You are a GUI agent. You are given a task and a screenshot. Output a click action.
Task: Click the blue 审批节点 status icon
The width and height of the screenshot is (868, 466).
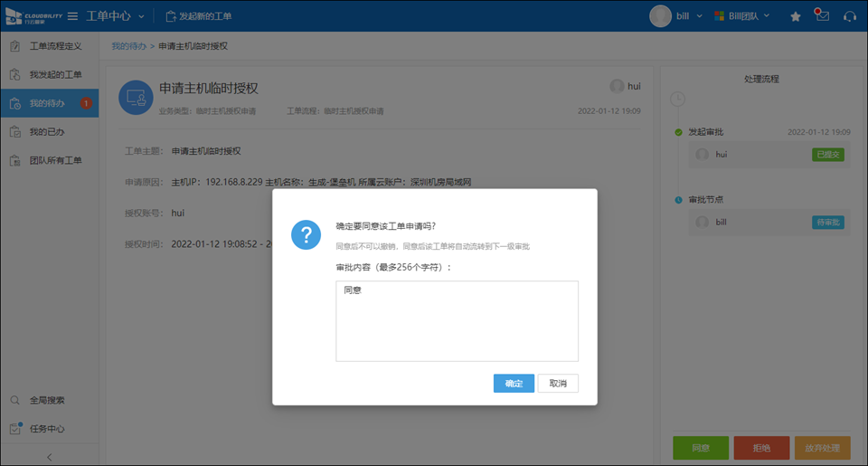coord(678,199)
